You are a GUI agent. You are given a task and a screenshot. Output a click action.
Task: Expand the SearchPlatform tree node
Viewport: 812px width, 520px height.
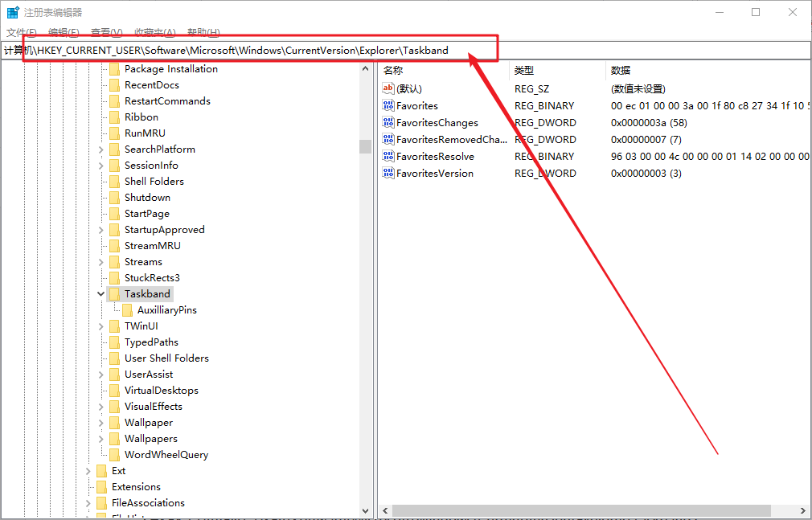101,149
